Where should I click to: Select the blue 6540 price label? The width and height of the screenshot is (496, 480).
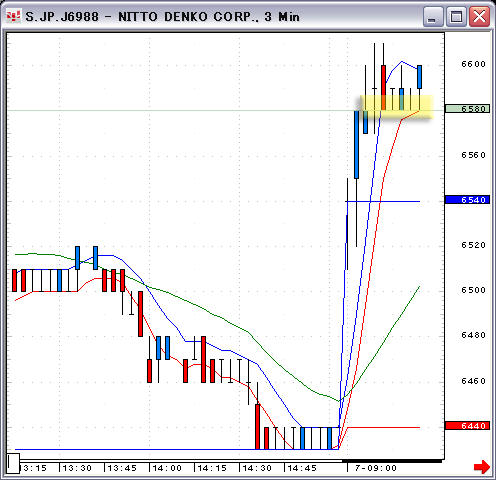[x=467, y=200]
